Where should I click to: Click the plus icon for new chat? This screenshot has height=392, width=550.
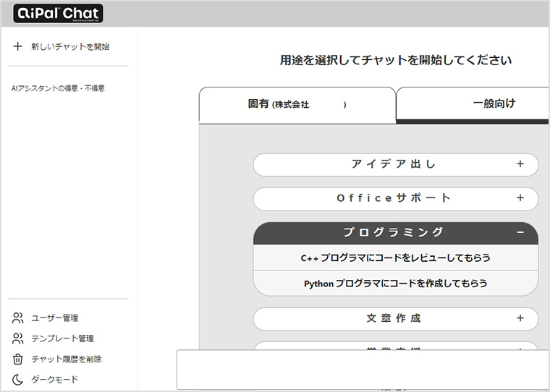click(x=17, y=46)
